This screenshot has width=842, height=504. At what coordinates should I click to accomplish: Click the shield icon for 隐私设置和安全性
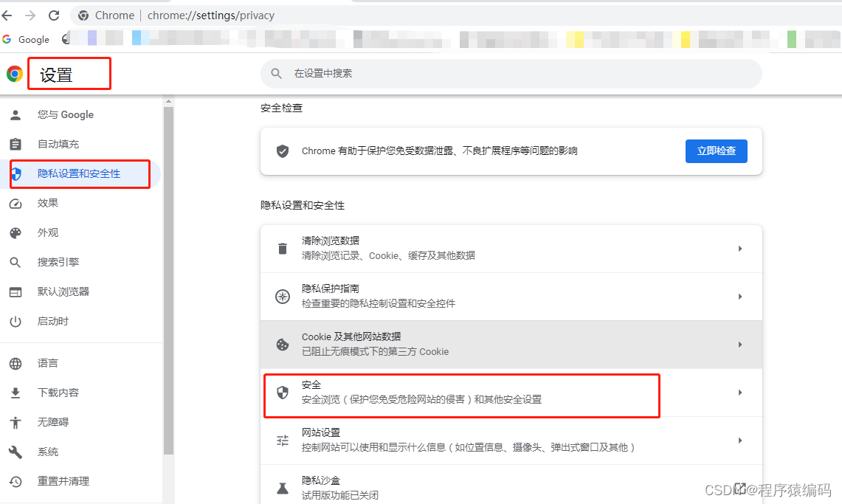(16, 174)
